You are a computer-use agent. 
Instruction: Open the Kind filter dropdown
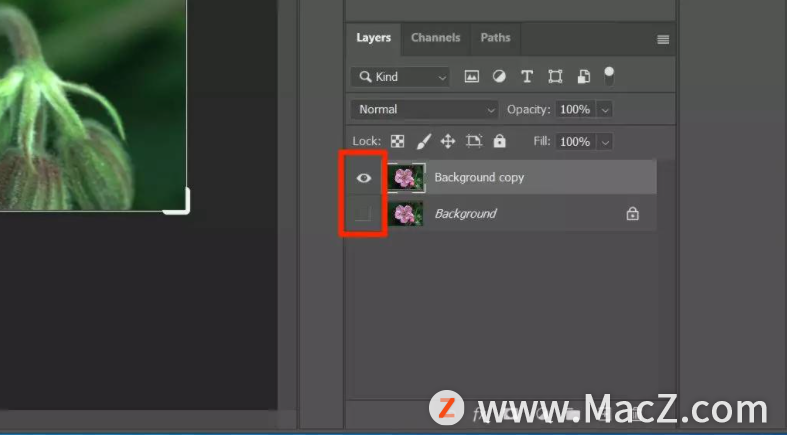pyautogui.click(x=400, y=77)
